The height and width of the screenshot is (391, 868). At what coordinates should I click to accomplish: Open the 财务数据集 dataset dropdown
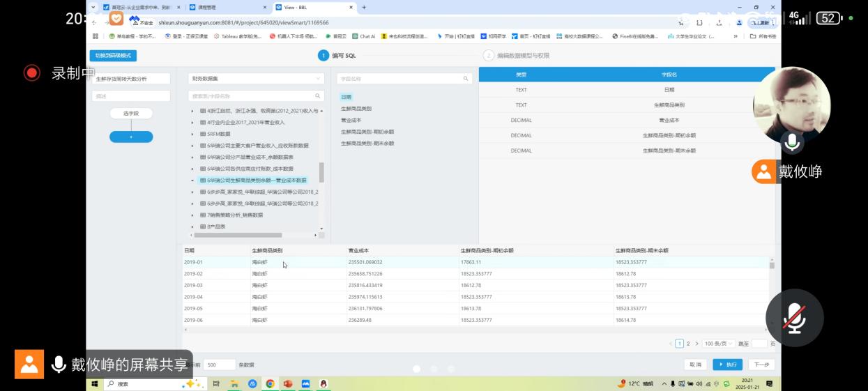coord(256,79)
